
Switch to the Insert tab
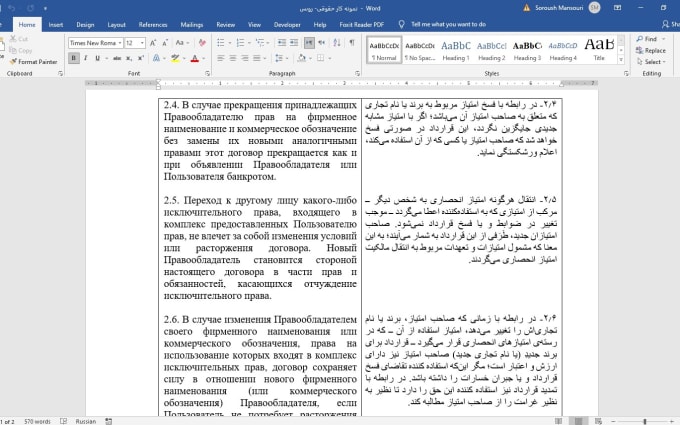[x=56, y=25]
